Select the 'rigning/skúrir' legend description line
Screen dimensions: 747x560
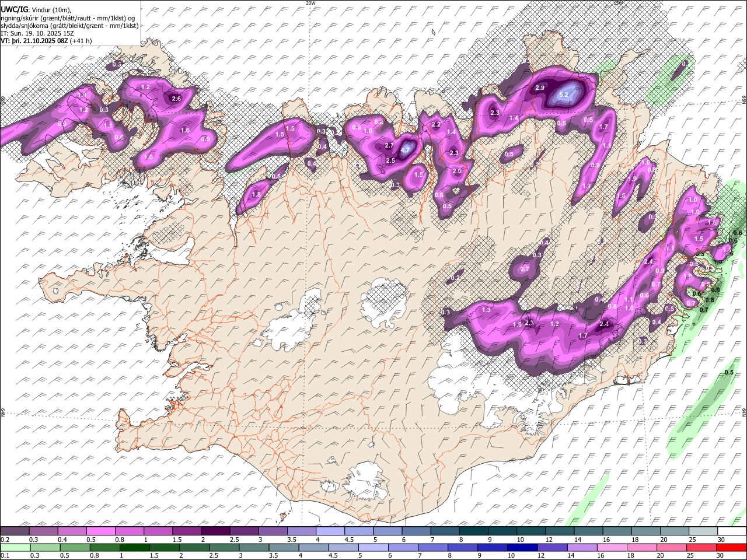coord(69,17)
